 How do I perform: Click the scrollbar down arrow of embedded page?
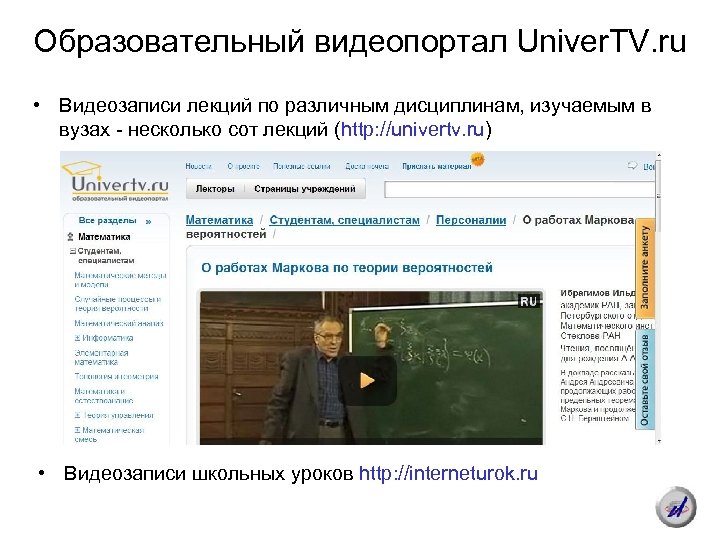[659, 441]
